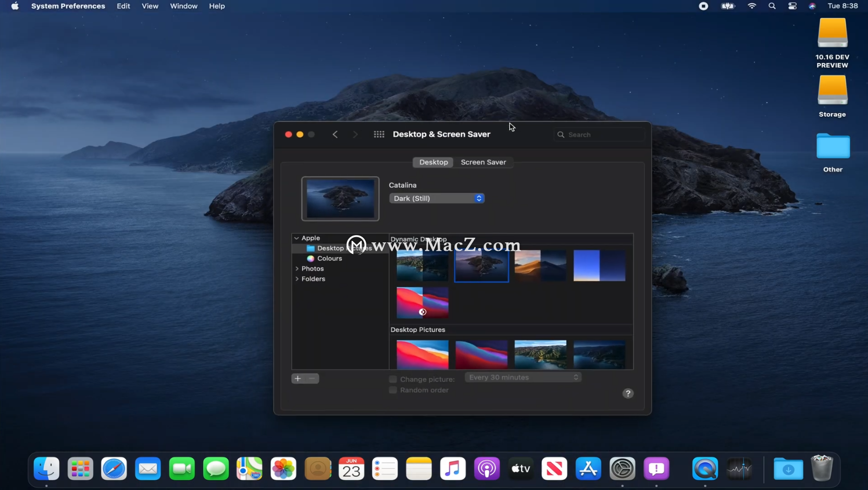Open Podcasts app in Dock
Screen dimensions: 868x490
(487, 469)
